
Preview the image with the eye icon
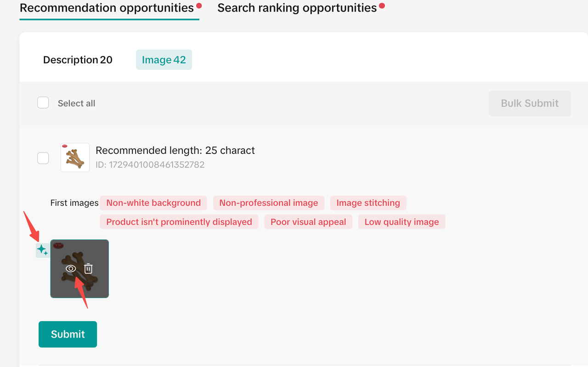[70, 269]
